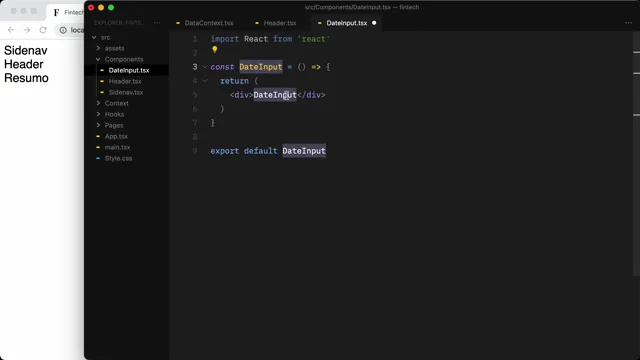Click the site info icon in address bar
Viewport: 640px width, 360px height.
click(63, 30)
